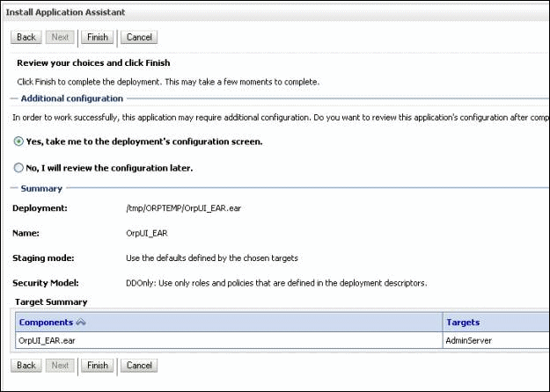Click the DDOnly Security Model value
The image size is (550, 392).
click(x=276, y=283)
